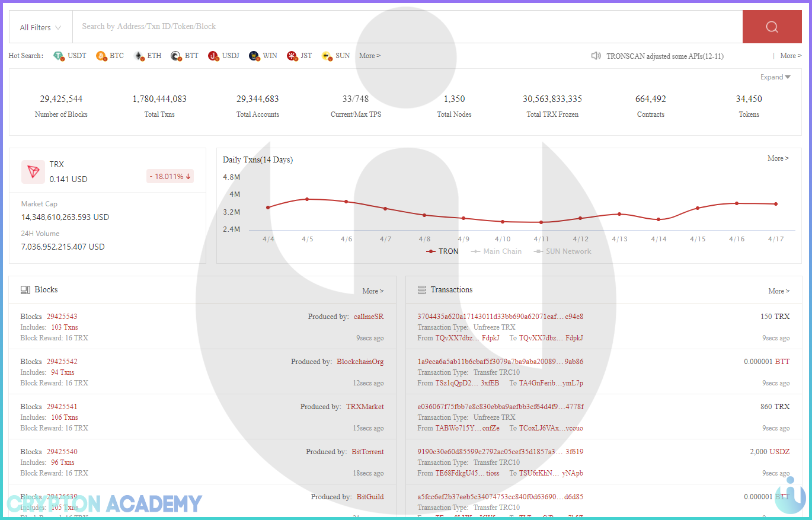Click the 4/11 data point on chart

541,222
